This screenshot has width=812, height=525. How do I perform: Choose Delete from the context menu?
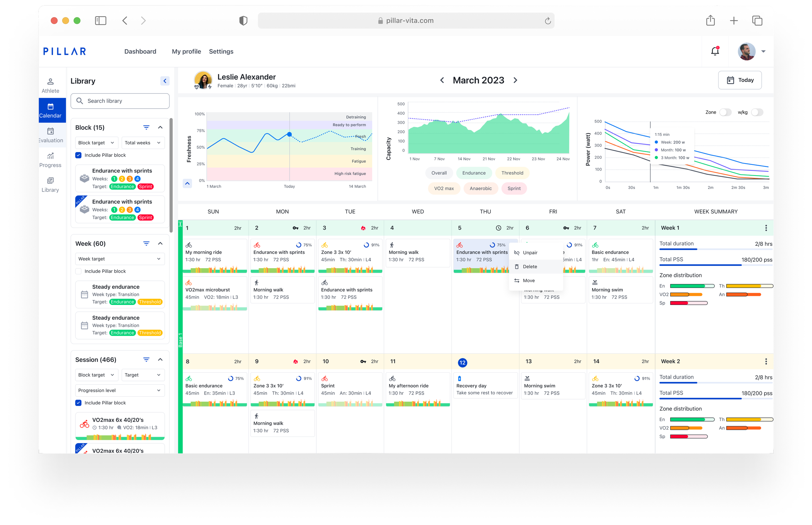click(x=529, y=266)
